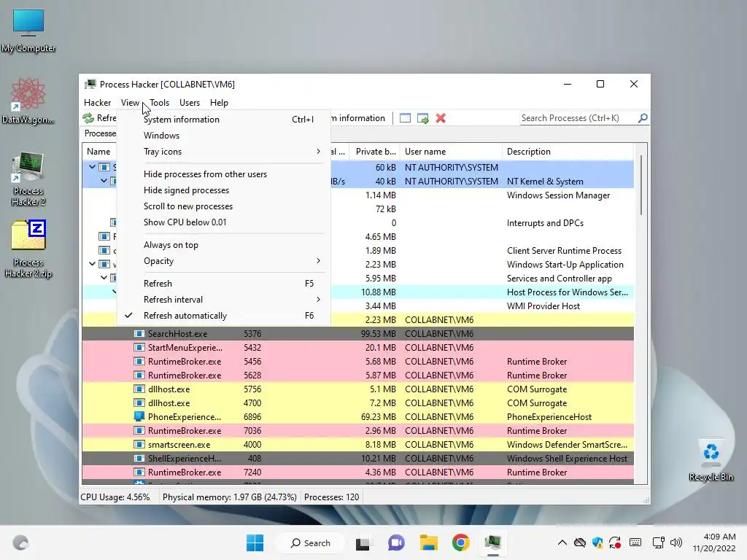Image resolution: width=747 pixels, height=560 pixels.
Task: Click the find window and thread icon
Action: pyautogui.click(x=422, y=118)
